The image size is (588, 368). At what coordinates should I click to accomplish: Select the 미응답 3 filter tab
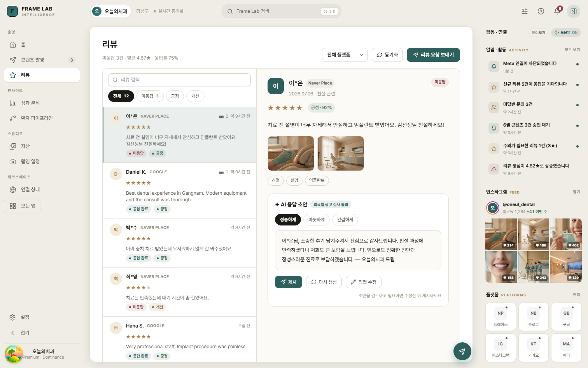[150, 96]
